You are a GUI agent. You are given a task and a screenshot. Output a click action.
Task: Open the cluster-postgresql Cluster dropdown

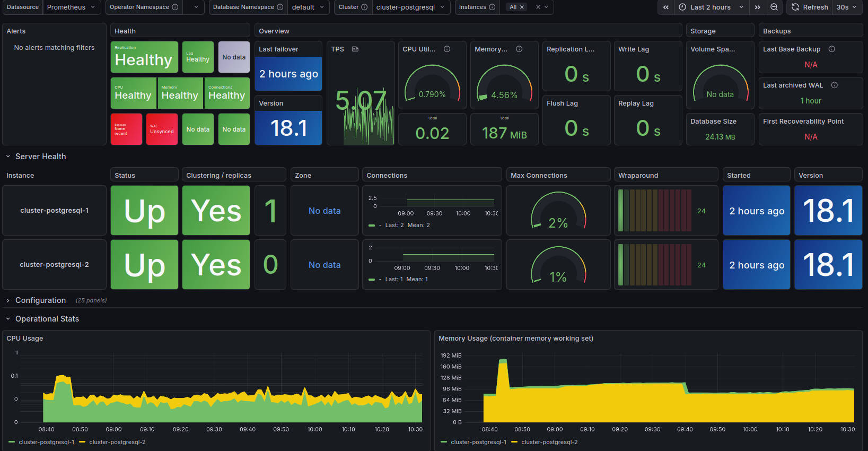(x=410, y=7)
